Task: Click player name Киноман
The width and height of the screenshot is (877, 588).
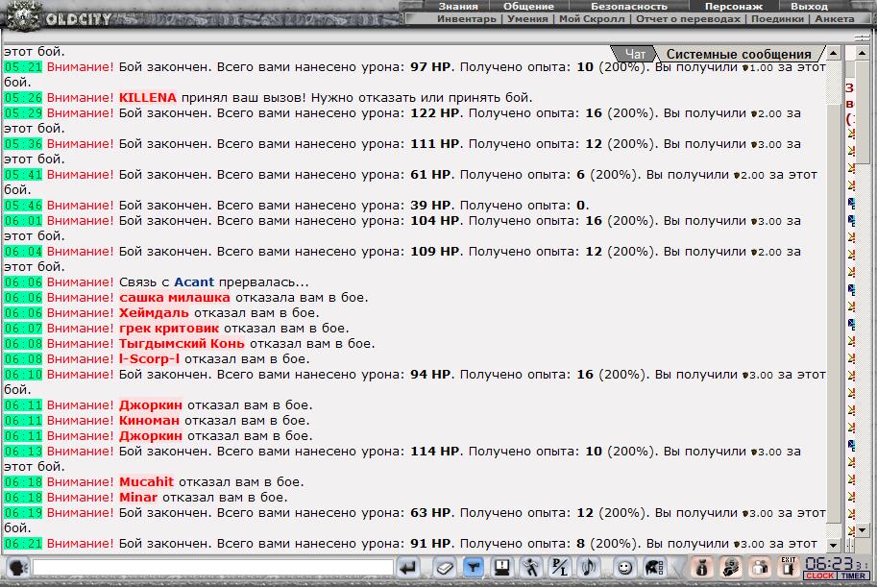Action: point(149,420)
